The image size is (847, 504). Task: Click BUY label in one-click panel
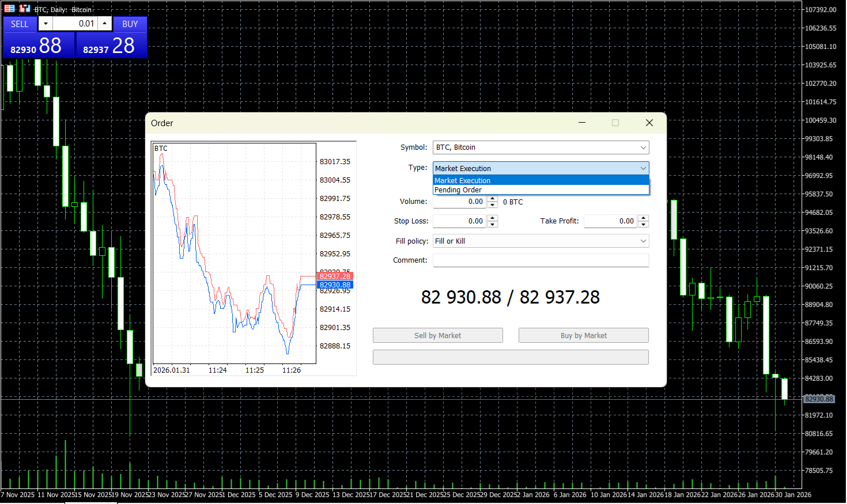point(130,24)
